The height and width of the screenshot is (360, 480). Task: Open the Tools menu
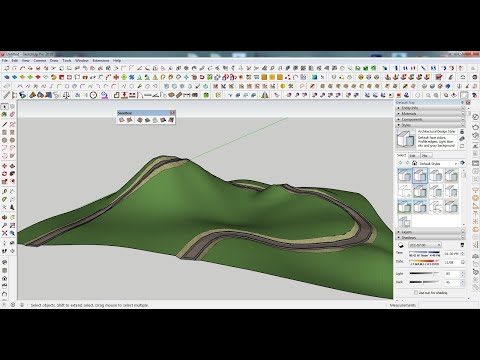click(x=67, y=61)
